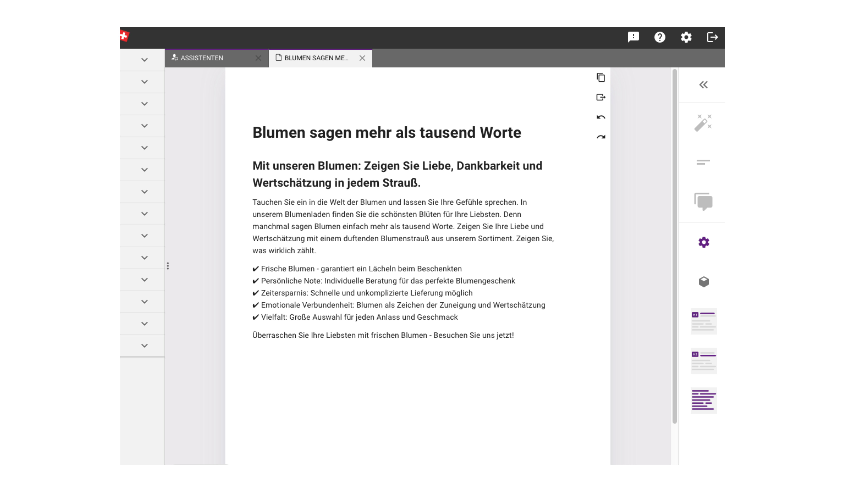Close the BLUMEN SAGEN ME... tab
The width and height of the screenshot is (868, 488).
point(362,58)
